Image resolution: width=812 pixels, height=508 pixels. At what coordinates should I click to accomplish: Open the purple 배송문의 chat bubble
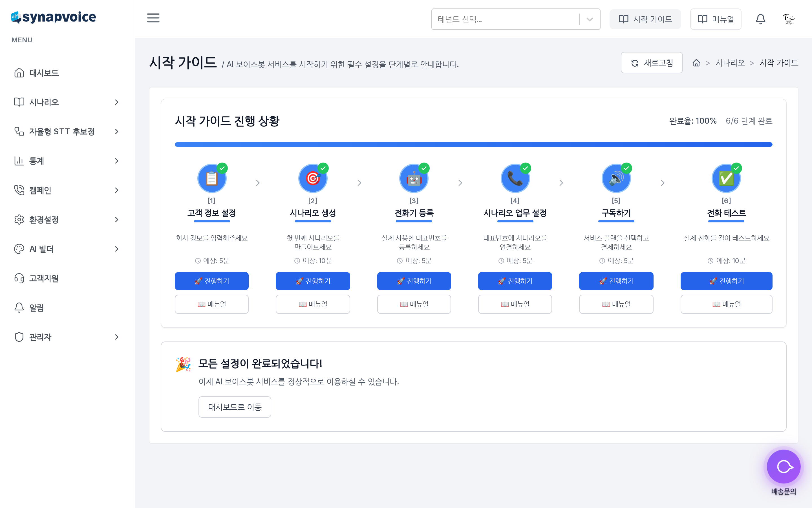point(784,466)
